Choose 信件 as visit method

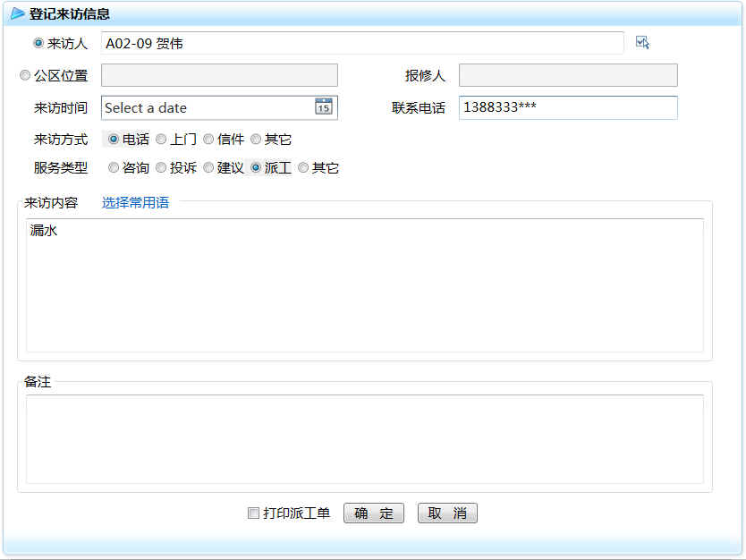pyautogui.click(x=208, y=139)
